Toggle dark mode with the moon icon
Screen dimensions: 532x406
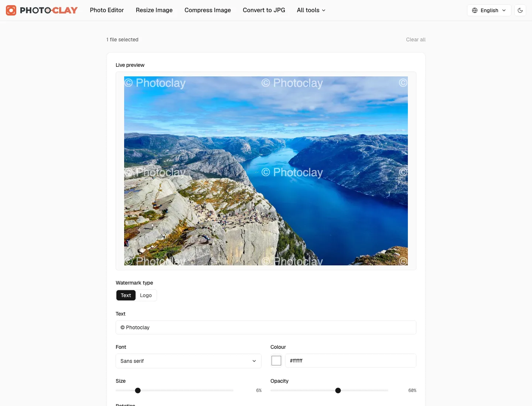click(x=520, y=10)
